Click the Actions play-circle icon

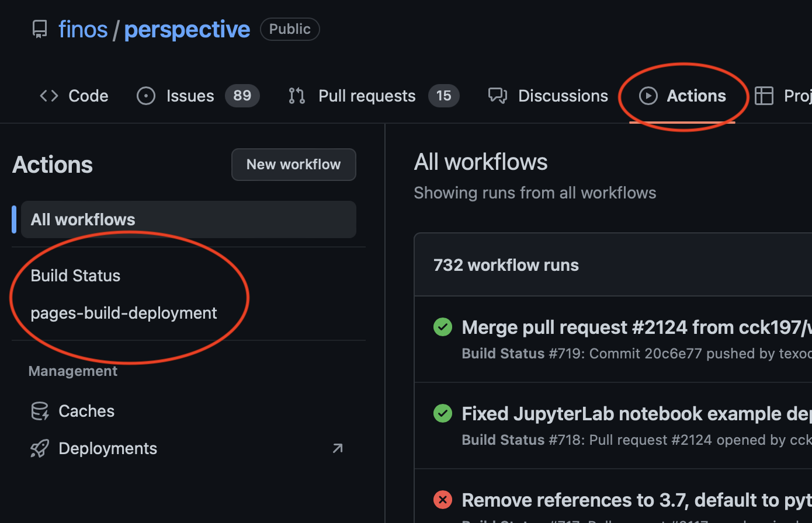point(648,96)
